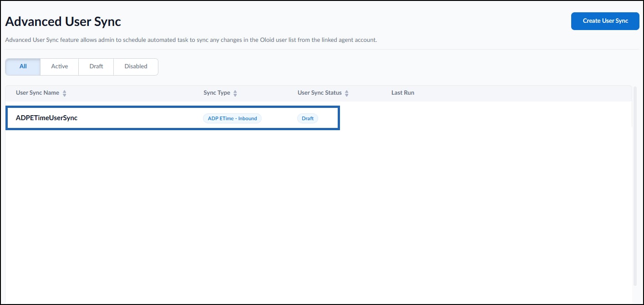Image resolution: width=644 pixels, height=305 pixels.
Task: Click the Sync Type header text
Action: pos(217,93)
